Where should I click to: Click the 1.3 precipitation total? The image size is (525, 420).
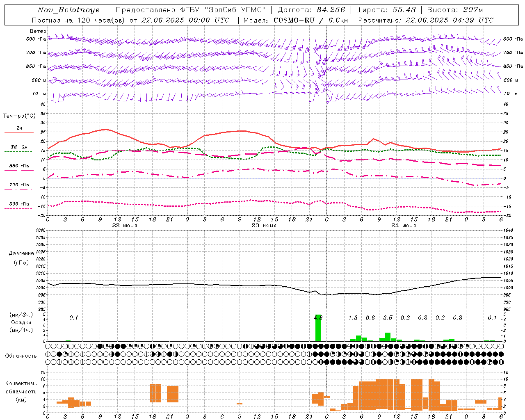[x=353, y=317]
